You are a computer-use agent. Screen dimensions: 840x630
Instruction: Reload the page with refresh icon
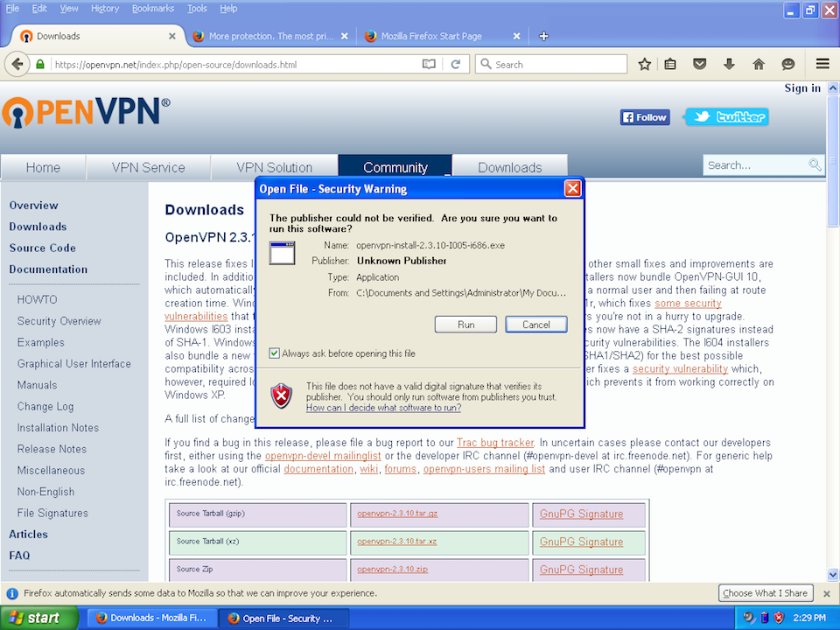coord(456,64)
